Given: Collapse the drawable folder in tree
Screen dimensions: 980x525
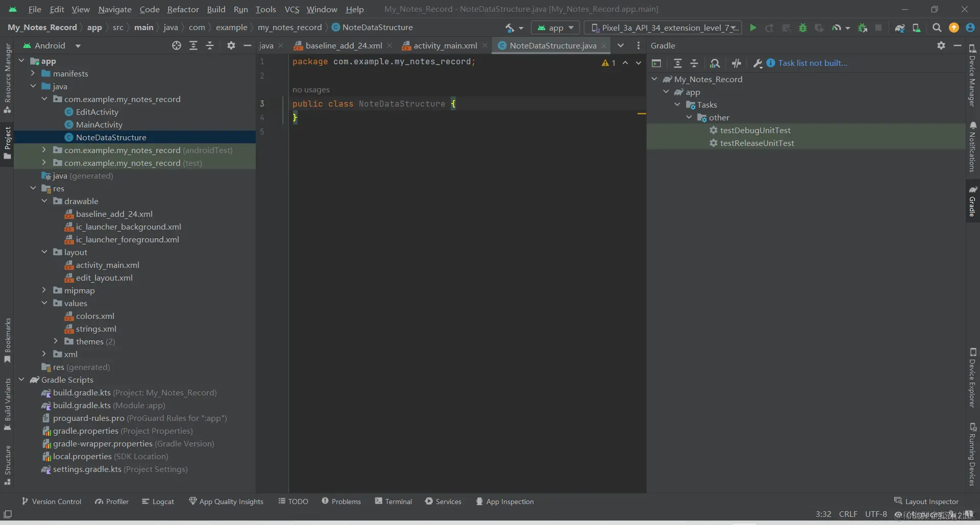Looking at the screenshot, I should click(44, 201).
